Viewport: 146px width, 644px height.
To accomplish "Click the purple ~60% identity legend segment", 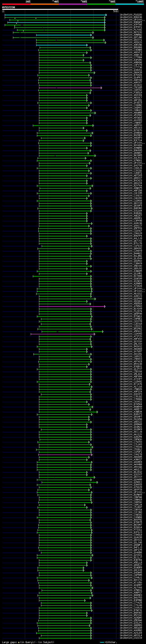I will (73, 4).
